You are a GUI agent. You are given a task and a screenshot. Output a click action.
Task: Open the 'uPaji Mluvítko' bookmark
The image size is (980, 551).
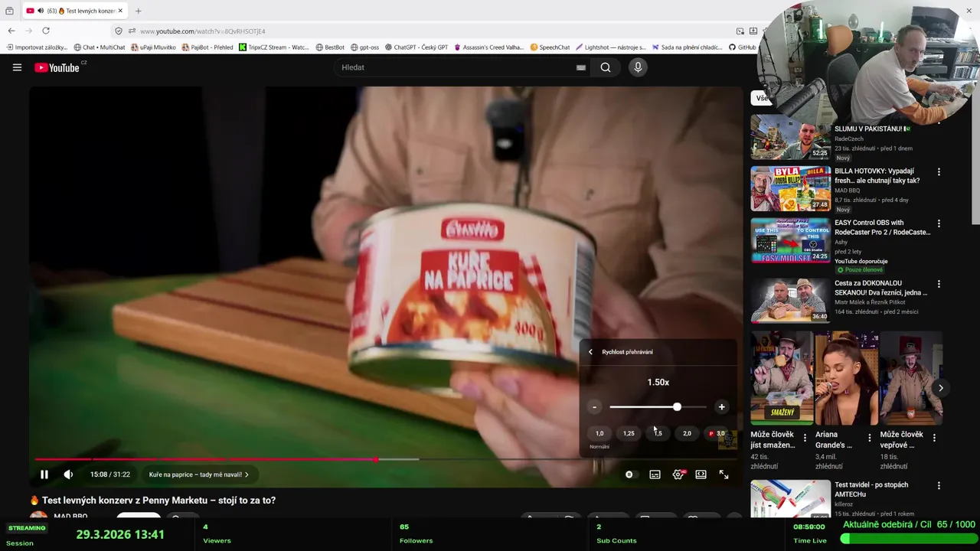tap(153, 47)
